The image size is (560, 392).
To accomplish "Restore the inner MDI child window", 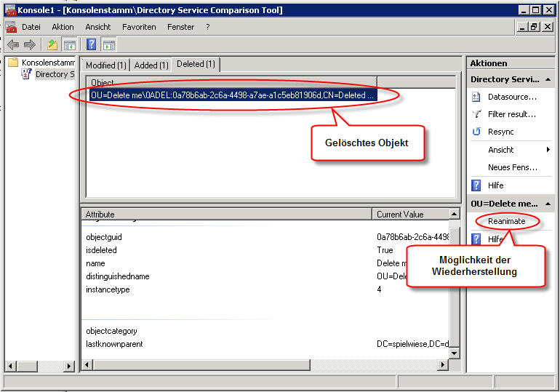I will coord(535,27).
